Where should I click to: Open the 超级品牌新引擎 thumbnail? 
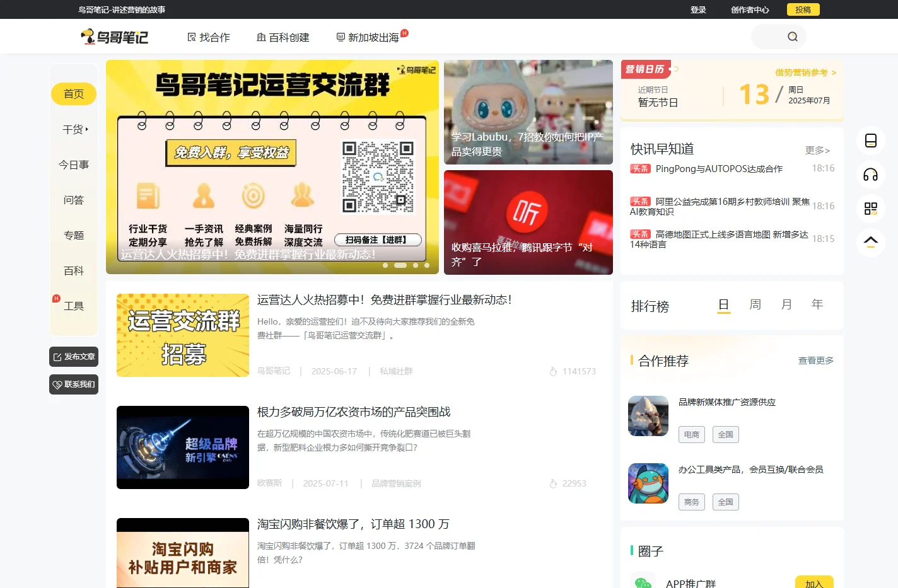pos(183,447)
